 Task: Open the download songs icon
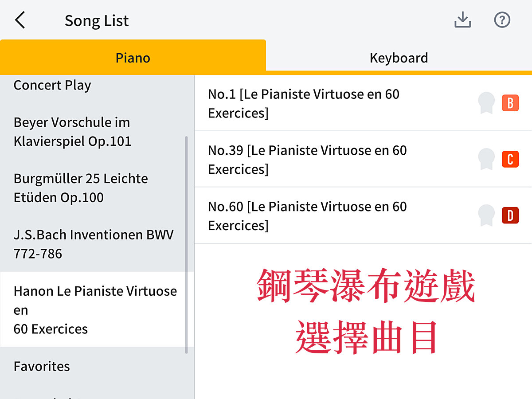point(462,20)
